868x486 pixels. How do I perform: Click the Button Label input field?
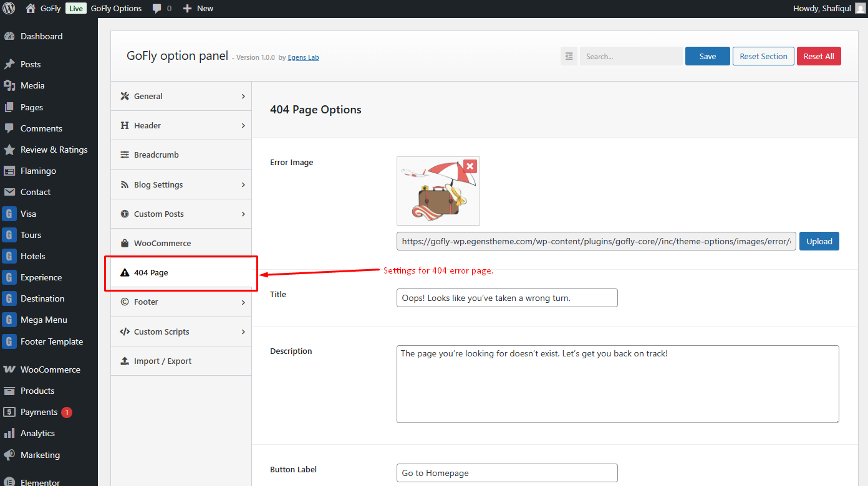(x=507, y=473)
